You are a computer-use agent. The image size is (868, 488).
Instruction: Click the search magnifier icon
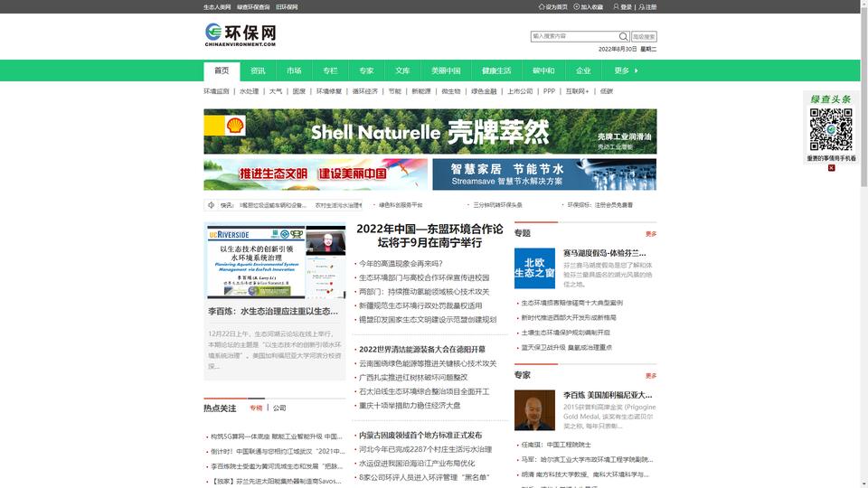pos(623,36)
